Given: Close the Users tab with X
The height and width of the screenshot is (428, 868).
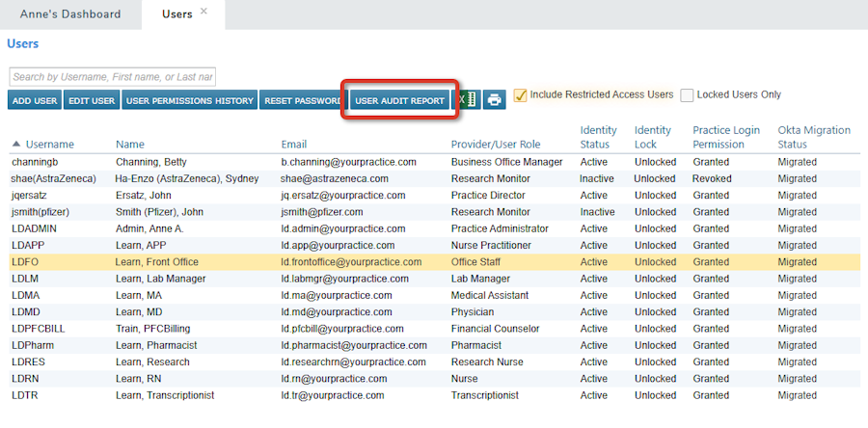Looking at the screenshot, I should click(x=203, y=11).
